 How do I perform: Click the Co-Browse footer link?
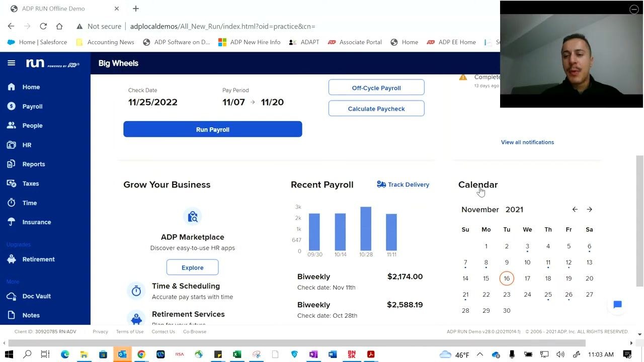195,332
